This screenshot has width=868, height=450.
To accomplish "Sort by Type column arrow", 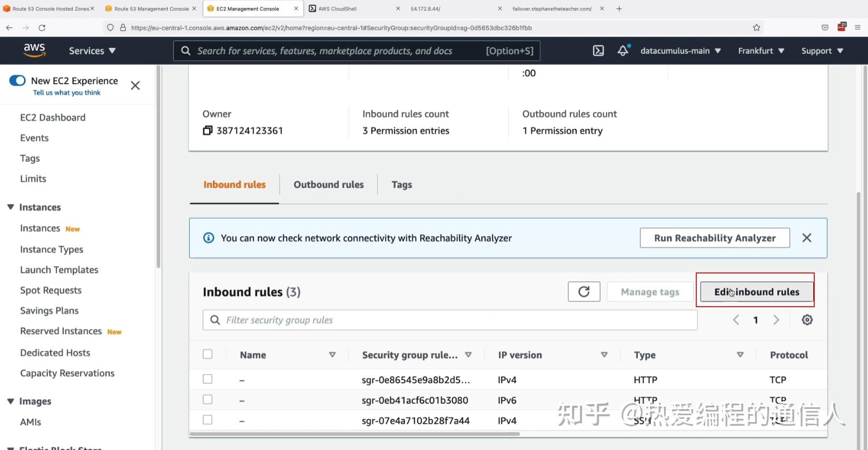I will point(740,355).
